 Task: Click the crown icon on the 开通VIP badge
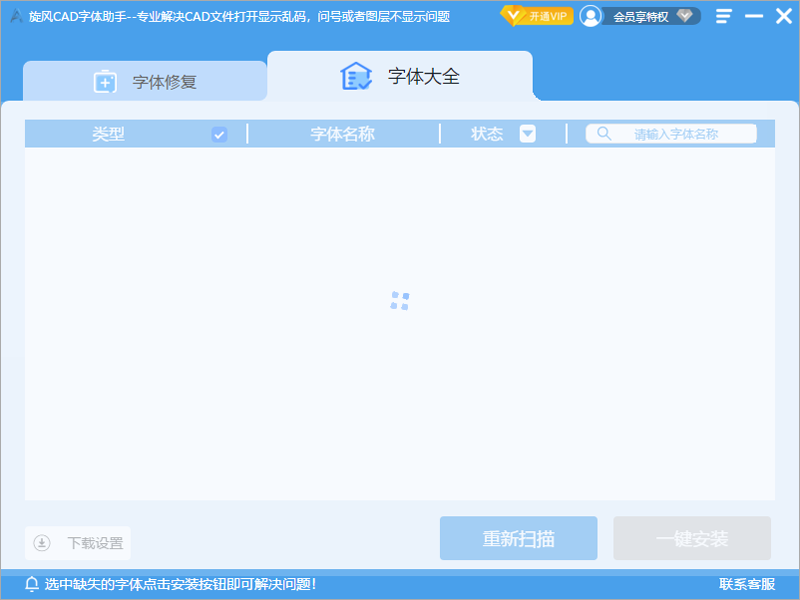(x=516, y=15)
